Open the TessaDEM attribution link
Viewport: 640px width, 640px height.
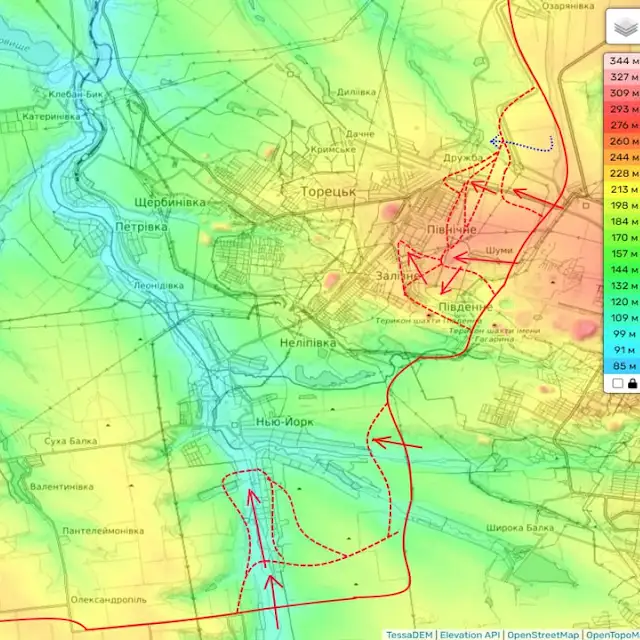[409, 634]
